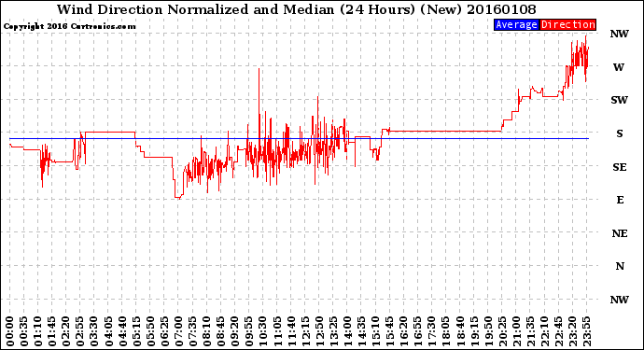This screenshot has height=350, width=644.
Task: Select the SW axis label
Action: coord(620,100)
